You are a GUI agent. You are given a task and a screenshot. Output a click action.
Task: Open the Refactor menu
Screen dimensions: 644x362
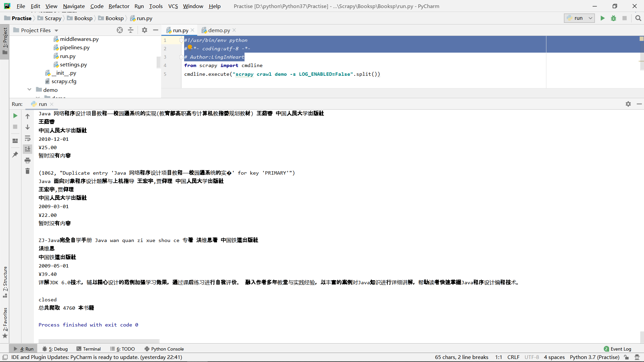point(119,6)
